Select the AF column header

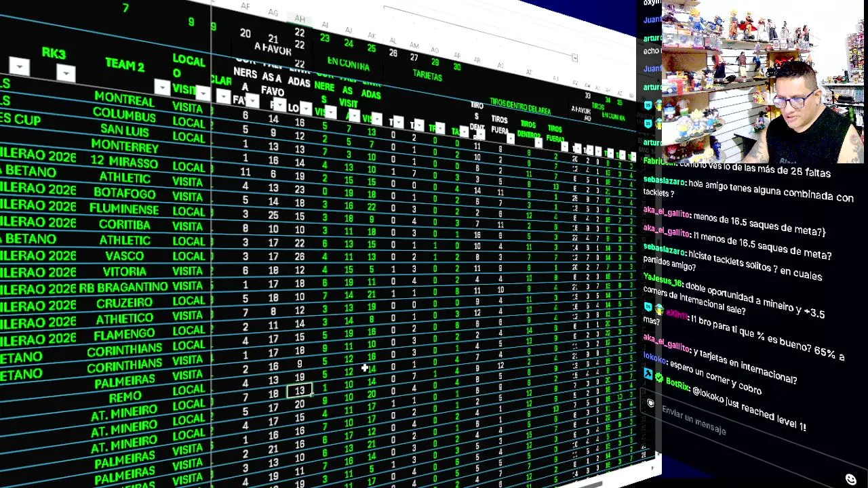245,6
